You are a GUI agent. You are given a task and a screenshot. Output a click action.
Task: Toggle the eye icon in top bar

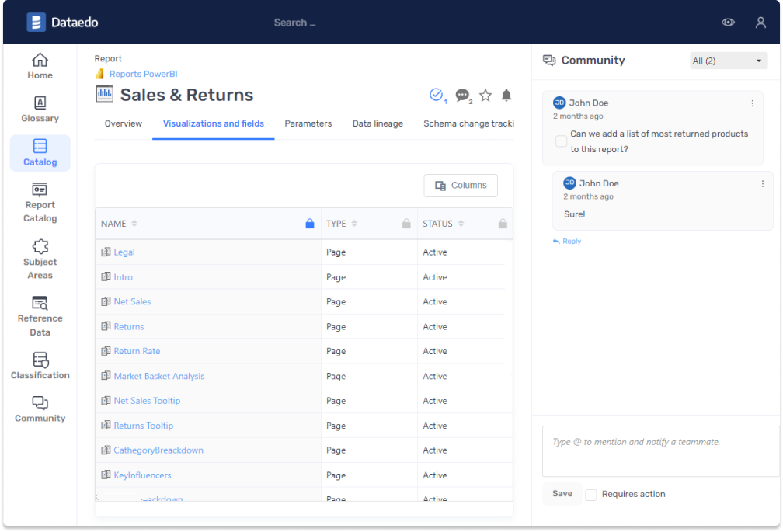coord(728,23)
